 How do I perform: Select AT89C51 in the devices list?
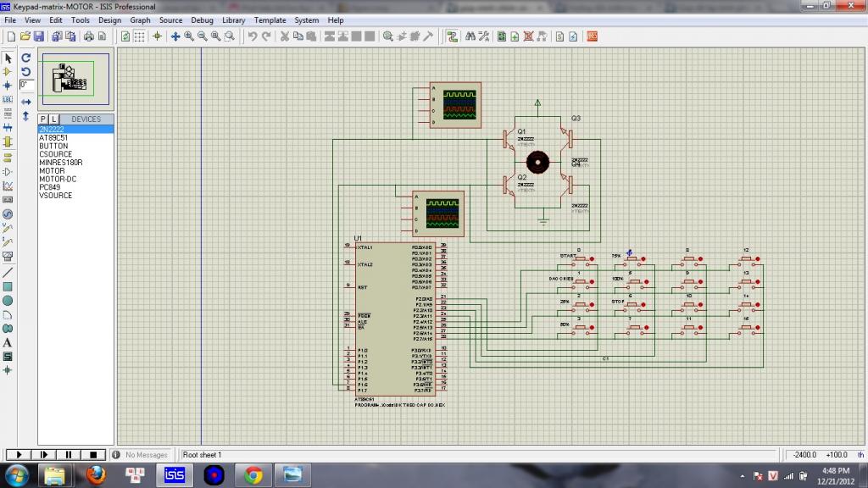(x=53, y=137)
